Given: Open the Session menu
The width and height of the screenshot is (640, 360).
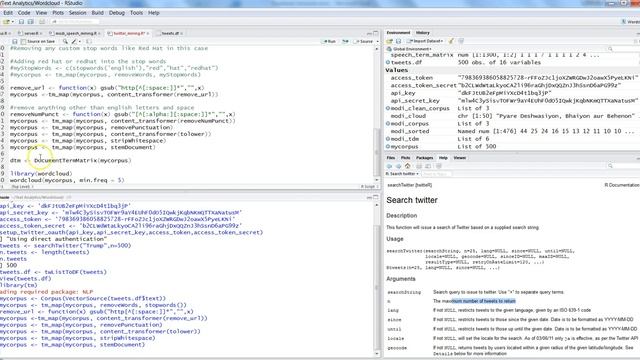Looking at the screenshot, I should pyautogui.click(x=78, y=13).
